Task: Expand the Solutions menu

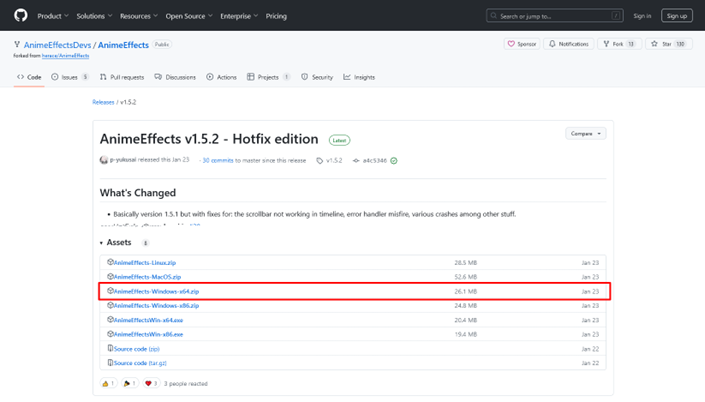Action: [94, 16]
